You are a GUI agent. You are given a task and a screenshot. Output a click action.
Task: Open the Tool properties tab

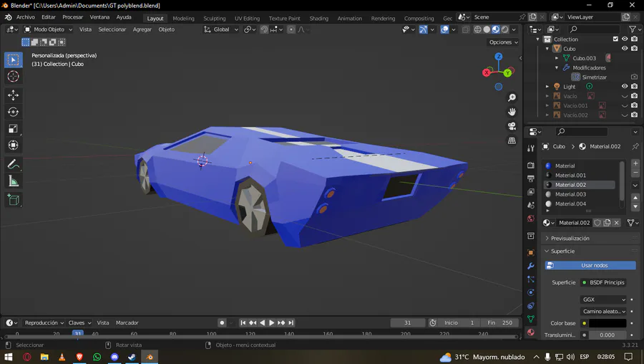[531, 148]
